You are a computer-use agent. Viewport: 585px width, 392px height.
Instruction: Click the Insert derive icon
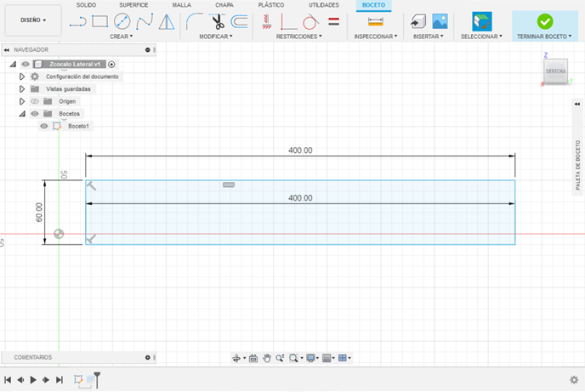[x=418, y=21]
